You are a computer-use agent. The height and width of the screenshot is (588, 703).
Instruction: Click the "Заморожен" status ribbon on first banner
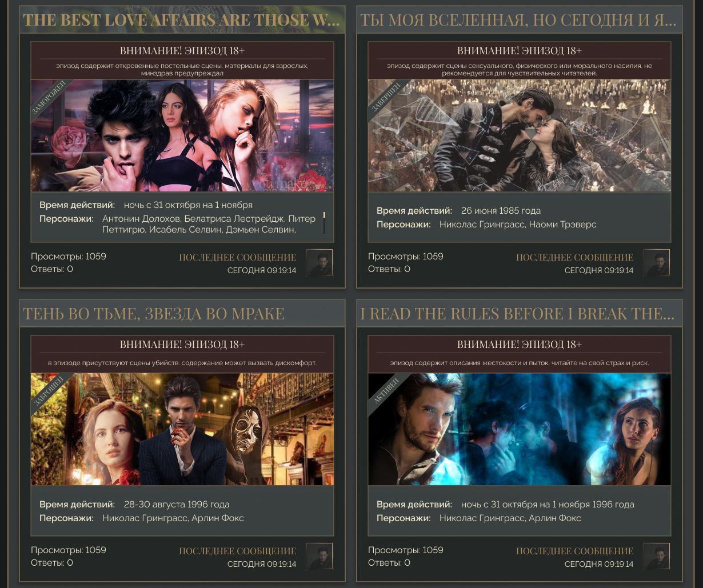(49, 98)
